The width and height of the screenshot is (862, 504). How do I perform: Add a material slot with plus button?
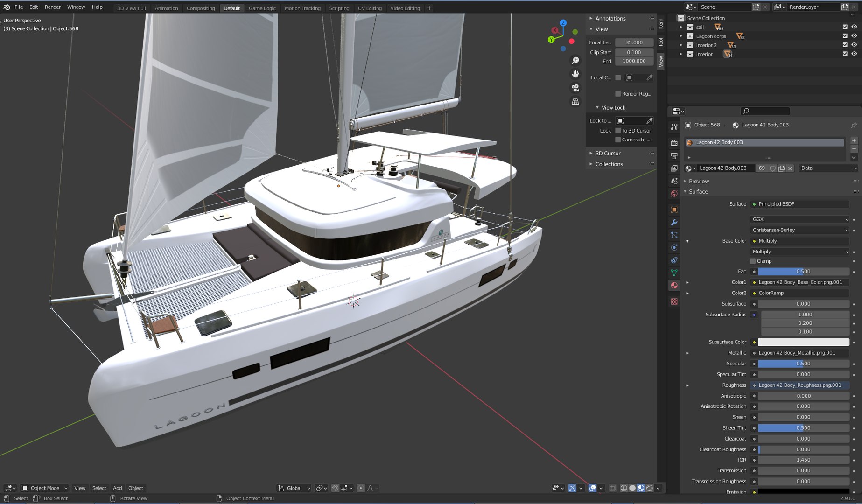[x=854, y=140]
